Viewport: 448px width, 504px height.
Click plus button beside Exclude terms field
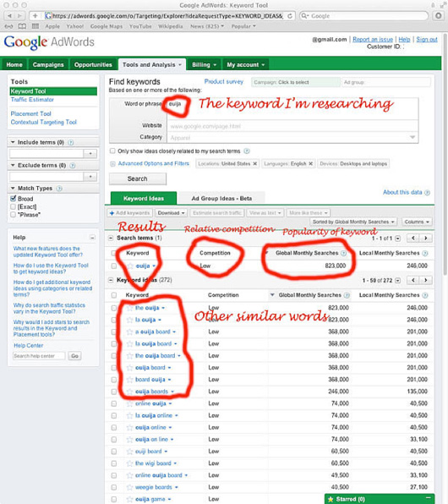[x=90, y=177]
